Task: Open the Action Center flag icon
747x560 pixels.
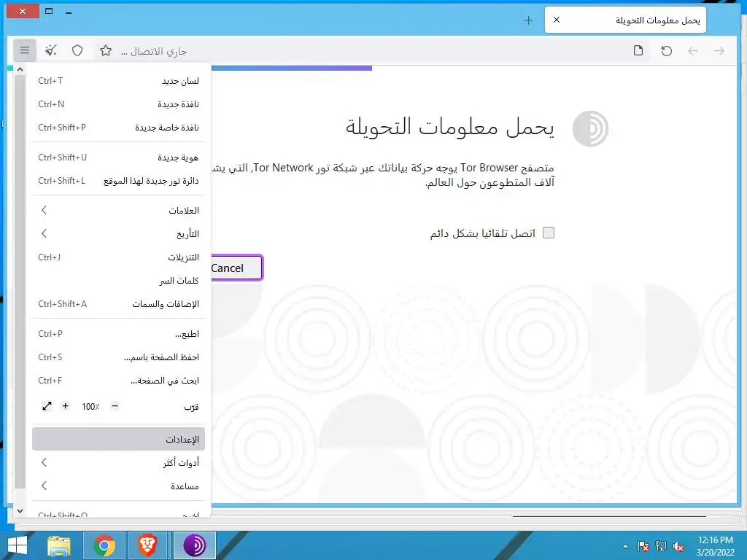Action: tap(643, 546)
